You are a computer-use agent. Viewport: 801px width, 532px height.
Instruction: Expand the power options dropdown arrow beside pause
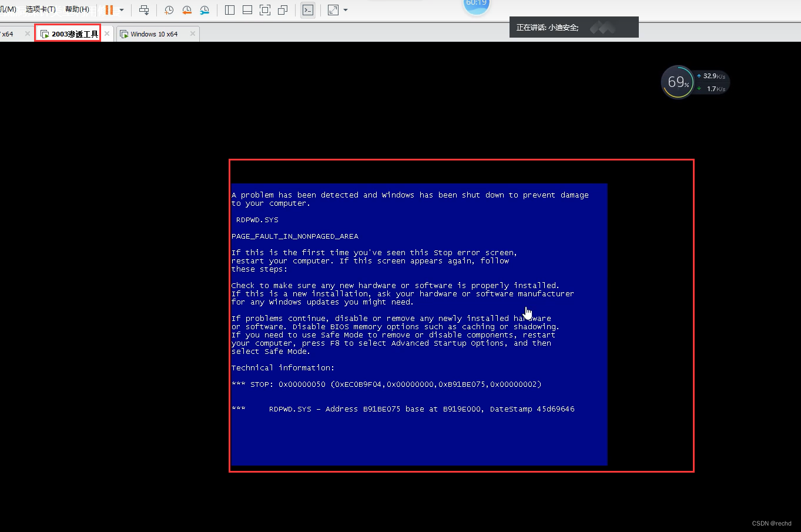tap(122, 10)
